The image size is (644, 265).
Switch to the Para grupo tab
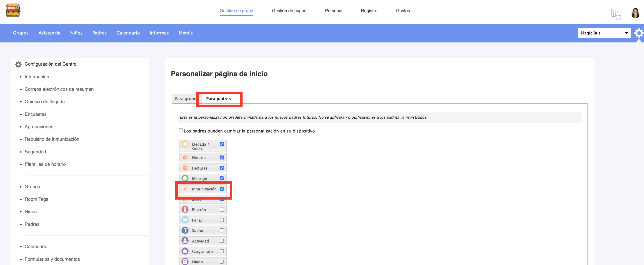click(185, 98)
